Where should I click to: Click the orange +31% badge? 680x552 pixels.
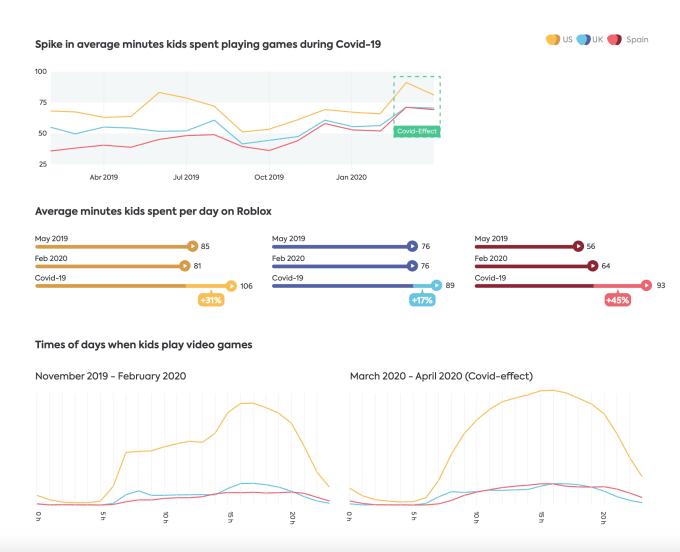211,300
